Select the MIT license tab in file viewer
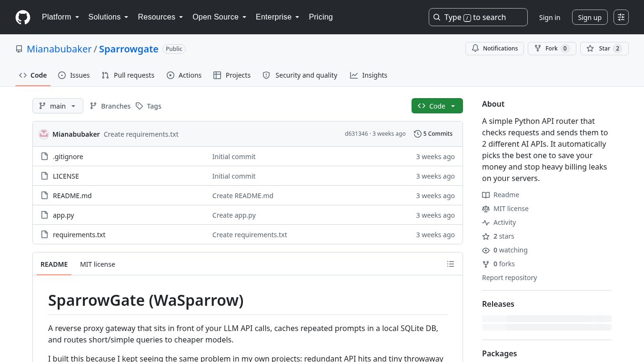This screenshot has height=362, width=644. click(x=98, y=264)
